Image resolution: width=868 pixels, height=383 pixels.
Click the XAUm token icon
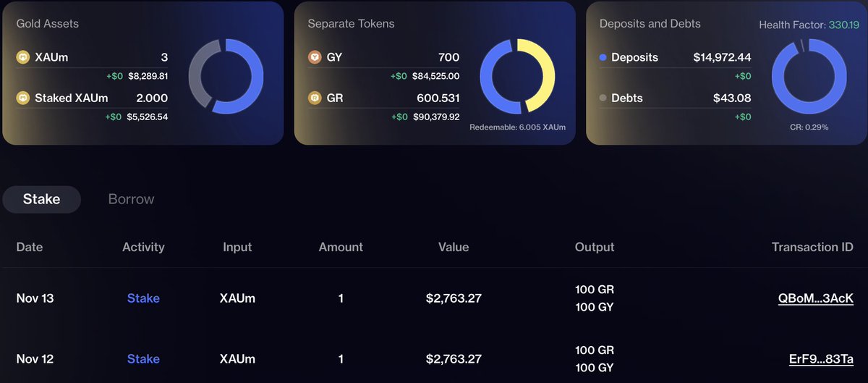tap(22, 57)
